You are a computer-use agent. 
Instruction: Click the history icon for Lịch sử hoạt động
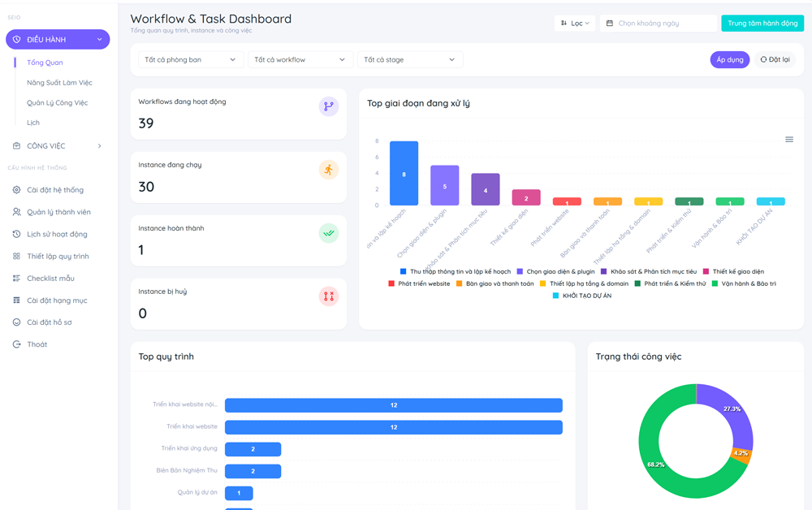[x=16, y=234]
